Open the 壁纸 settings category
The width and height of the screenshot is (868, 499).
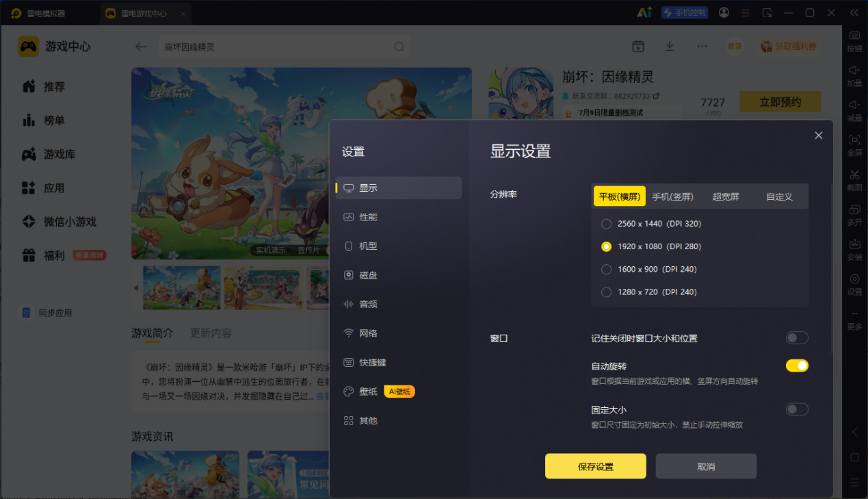coord(399,392)
